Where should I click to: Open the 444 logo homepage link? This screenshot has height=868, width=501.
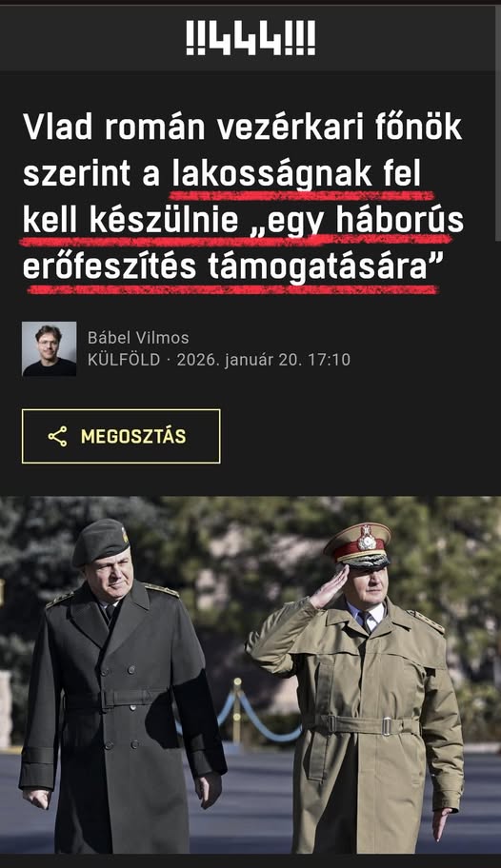point(250,38)
